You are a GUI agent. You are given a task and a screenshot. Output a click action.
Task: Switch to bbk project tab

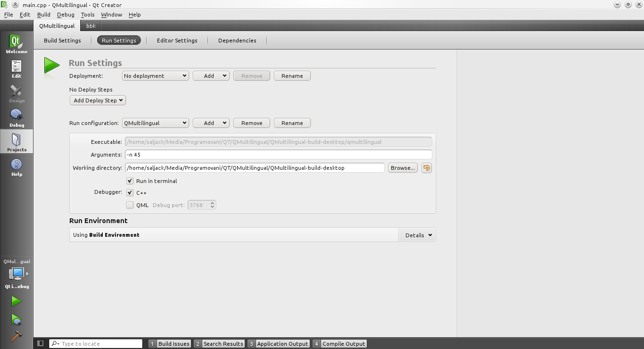click(x=91, y=26)
